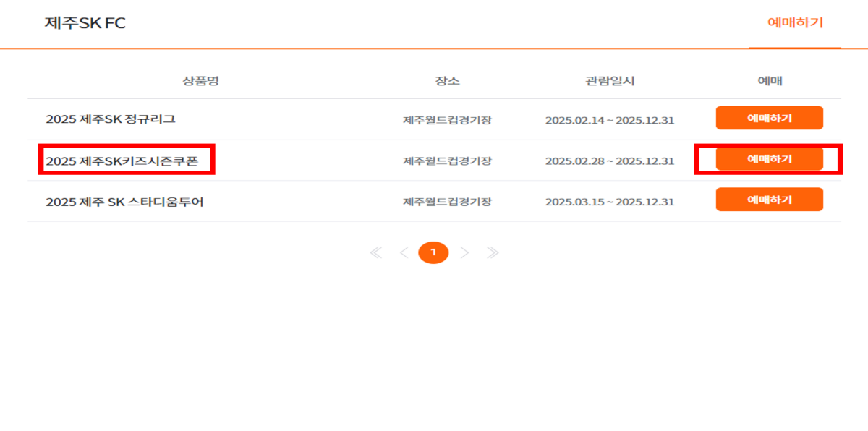This screenshot has width=868, height=431.
Task: Click the 관람일시 column header
Action: coord(610,81)
